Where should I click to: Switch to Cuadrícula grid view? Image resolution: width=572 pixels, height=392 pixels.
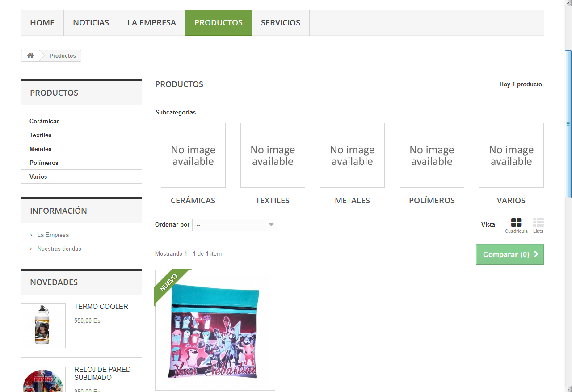tap(516, 226)
